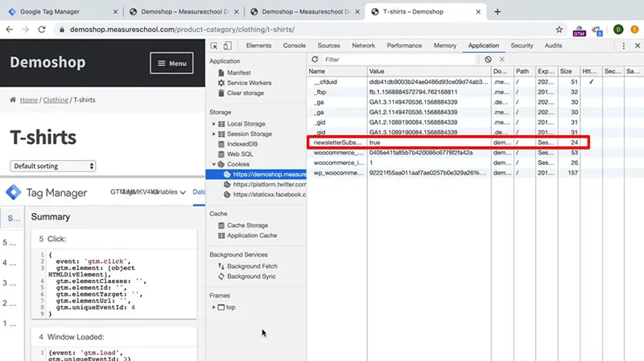This screenshot has width=644, height=361.
Task: Toggle the device toolbar icon
Action: click(228, 46)
